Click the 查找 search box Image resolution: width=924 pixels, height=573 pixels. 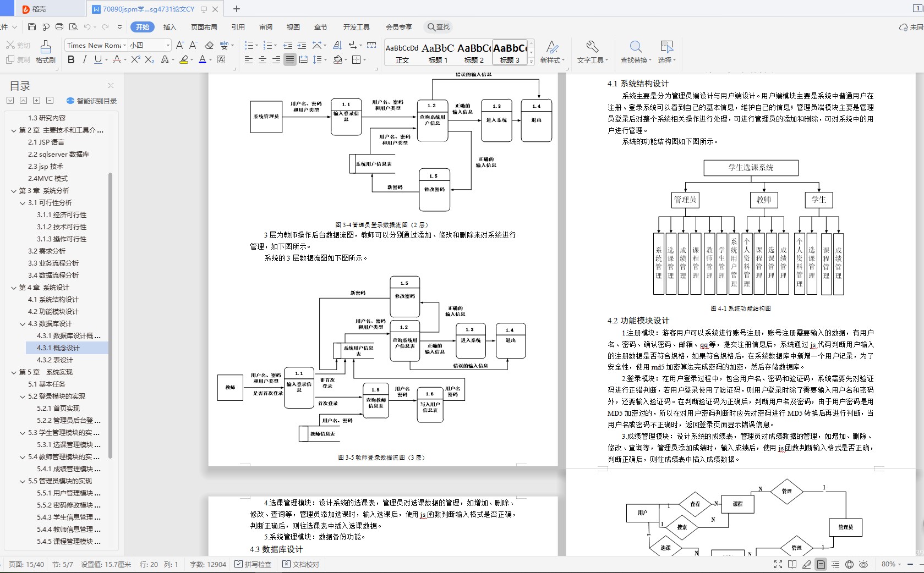pyautogui.click(x=439, y=27)
